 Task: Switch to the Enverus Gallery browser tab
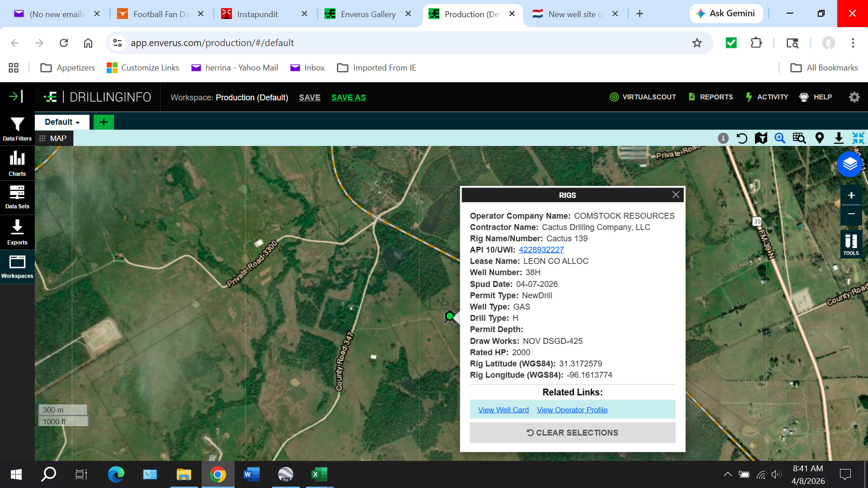[368, 14]
